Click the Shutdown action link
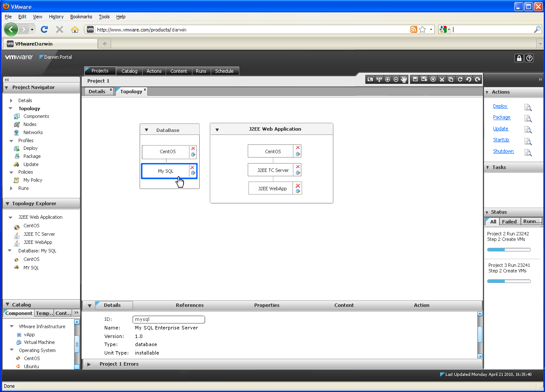This screenshot has height=392, width=545. tap(503, 151)
